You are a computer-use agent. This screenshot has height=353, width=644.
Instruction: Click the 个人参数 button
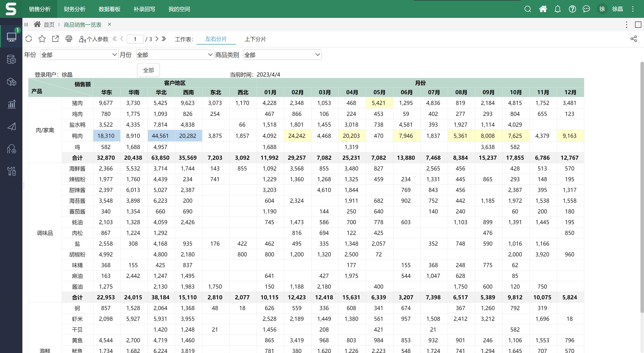click(94, 39)
